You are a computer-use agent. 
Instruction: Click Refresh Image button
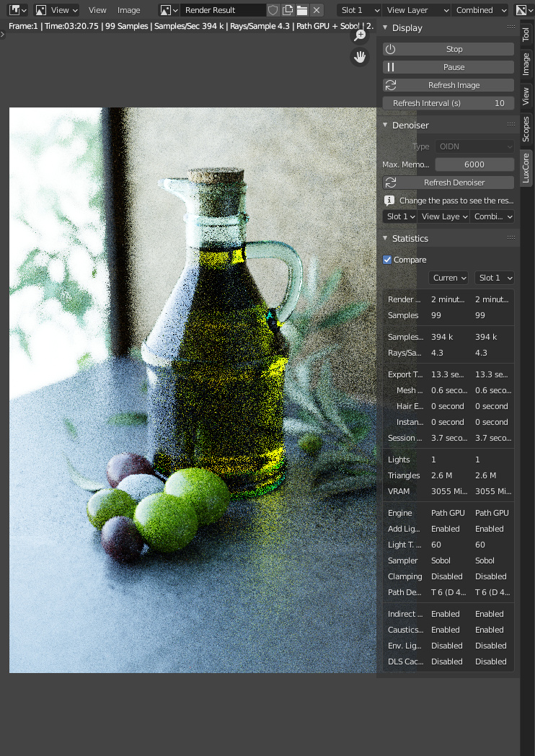coord(448,85)
